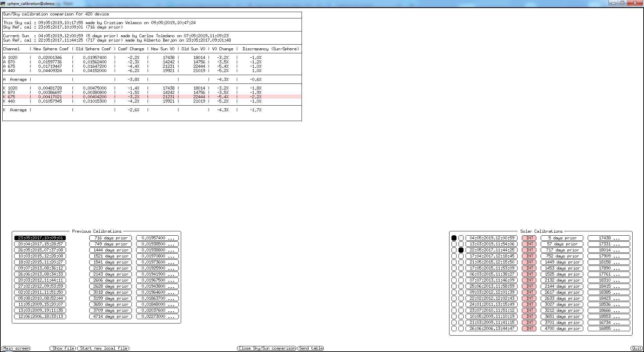Expand coefficient 0.01957400 ... values
Screen dimensions: 644x352
(x=158, y=238)
